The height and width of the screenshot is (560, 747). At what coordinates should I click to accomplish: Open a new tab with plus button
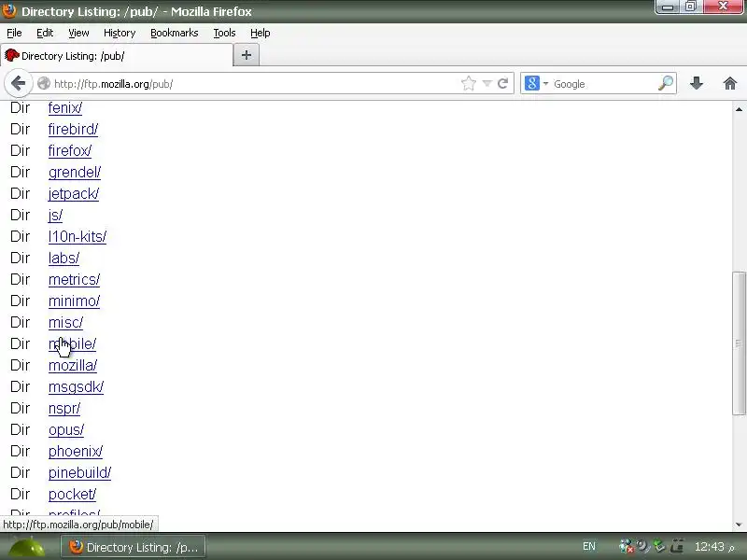247,55
